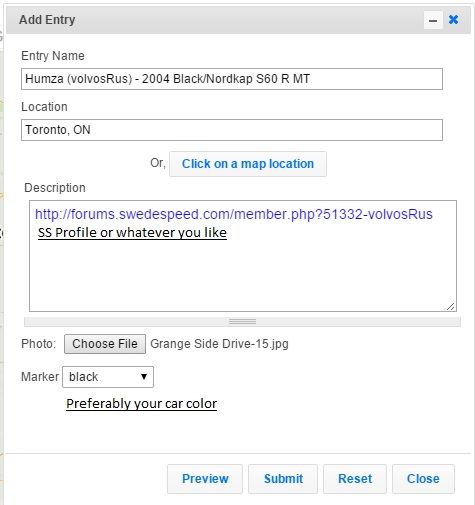This screenshot has height=505, width=475.
Task: Open the Marker color dropdown
Action: 108,377
